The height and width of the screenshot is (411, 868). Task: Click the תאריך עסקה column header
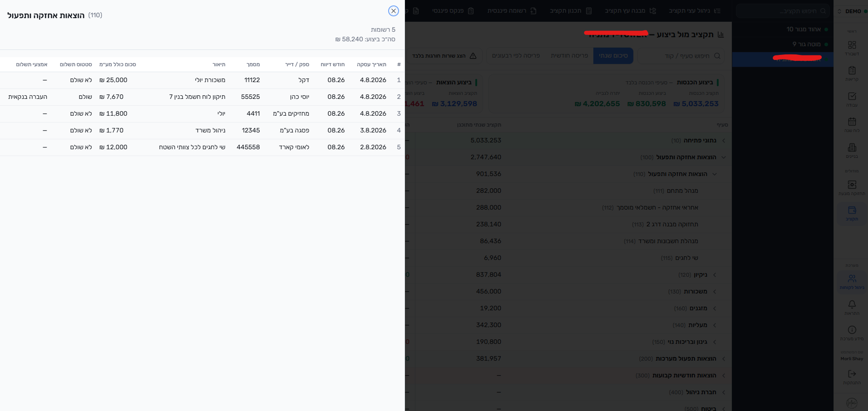pos(371,64)
